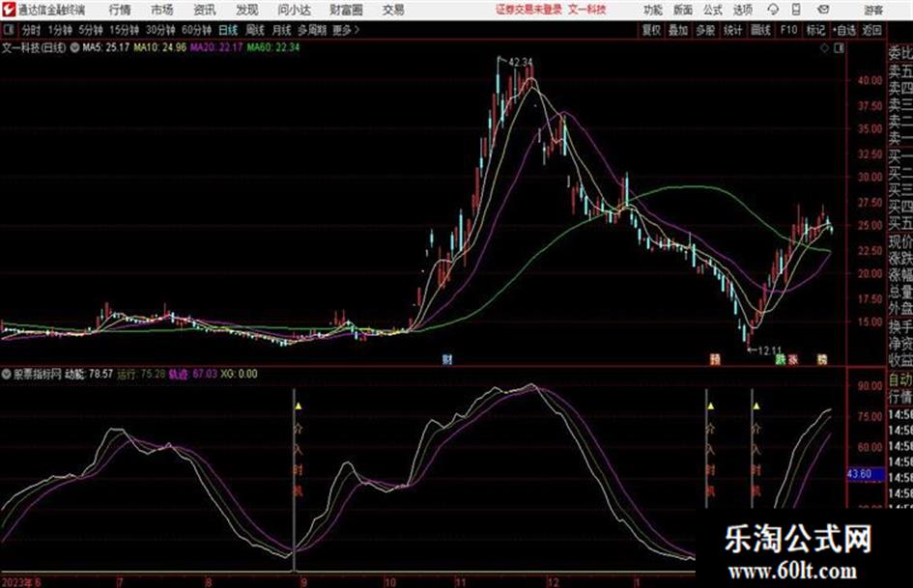
Task: Select the 周线 weekly chart tab
Action: (x=255, y=30)
